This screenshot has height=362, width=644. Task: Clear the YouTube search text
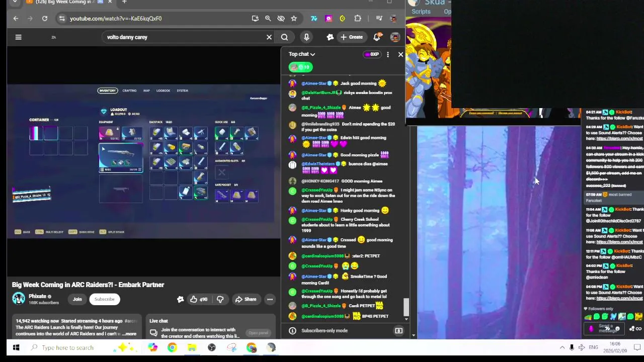(x=269, y=37)
